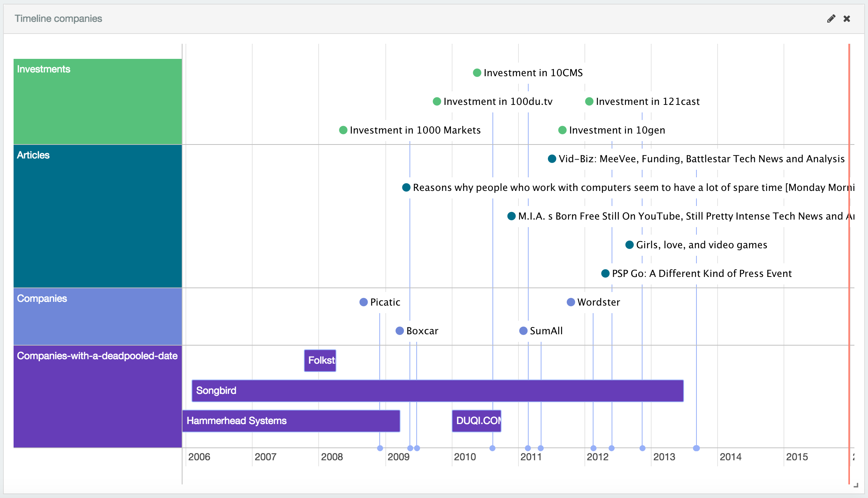Click the Wordster event dot
This screenshot has height=498, width=868.
click(570, 302)
